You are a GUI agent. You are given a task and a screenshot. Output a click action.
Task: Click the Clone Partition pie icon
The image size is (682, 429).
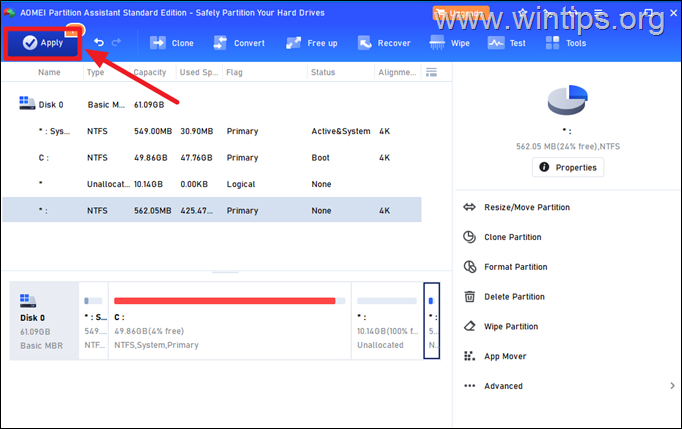(x=469, y=237)
